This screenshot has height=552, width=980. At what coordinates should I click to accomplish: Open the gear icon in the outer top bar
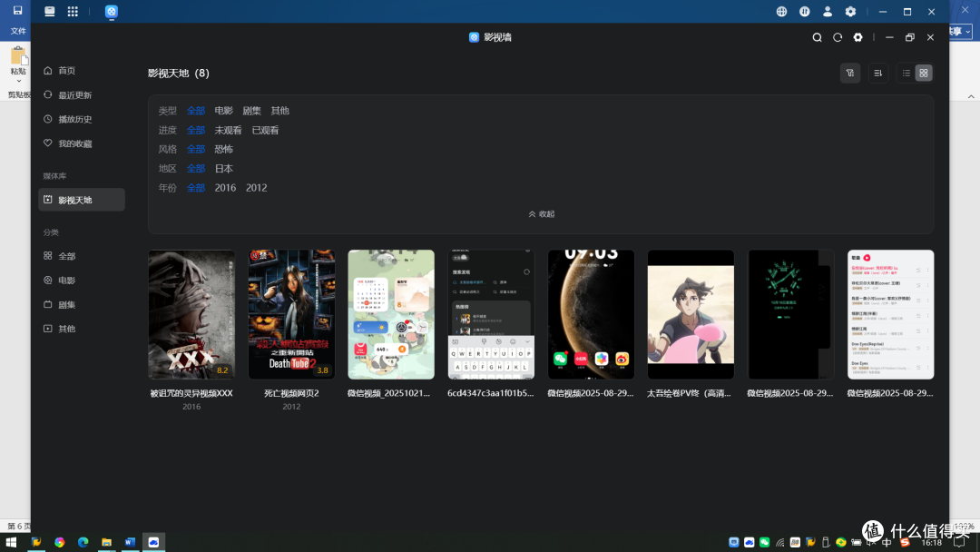tap(850, 11)
